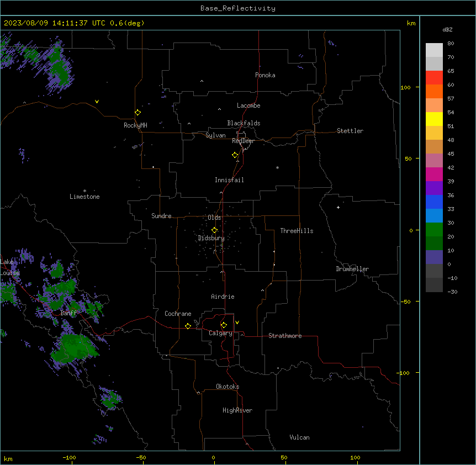Viewport: 476px width, 465px height.
Task: Click the Okotoks town label
Action: 228,387
